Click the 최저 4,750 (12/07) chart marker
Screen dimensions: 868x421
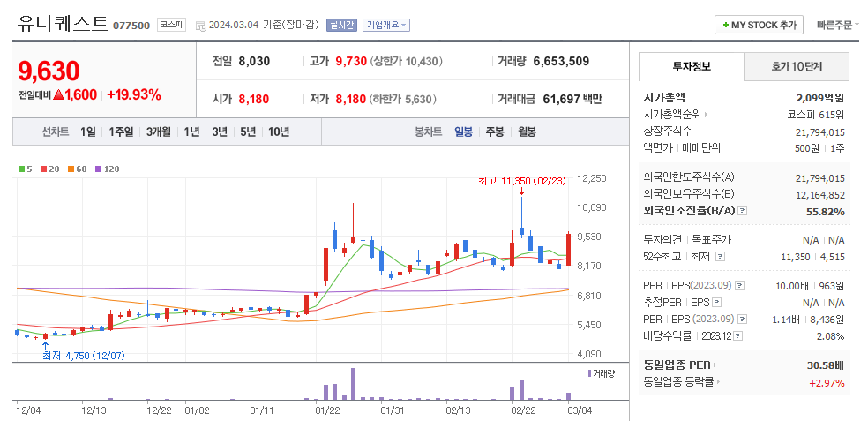pyautogui.click(x=84, y=356)
